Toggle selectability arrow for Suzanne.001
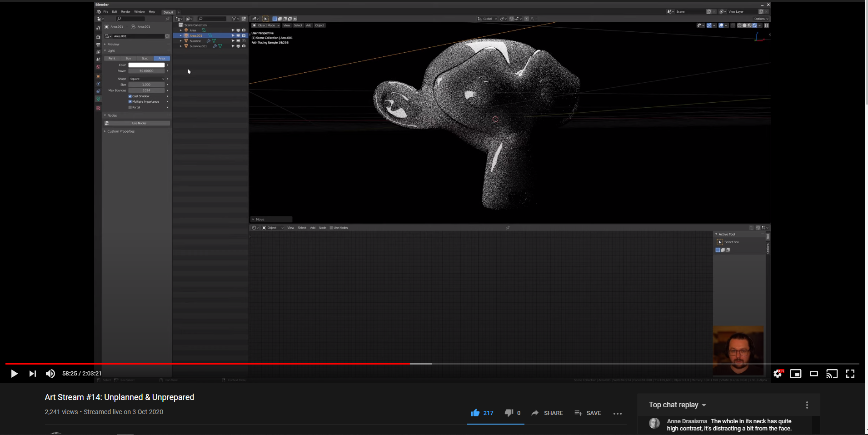 (x=233, y=46)
